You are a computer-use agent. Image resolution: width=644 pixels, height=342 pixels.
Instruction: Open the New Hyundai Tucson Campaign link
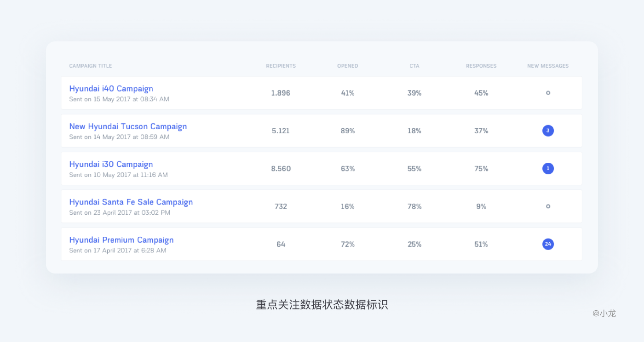click(x=128, y=126)
